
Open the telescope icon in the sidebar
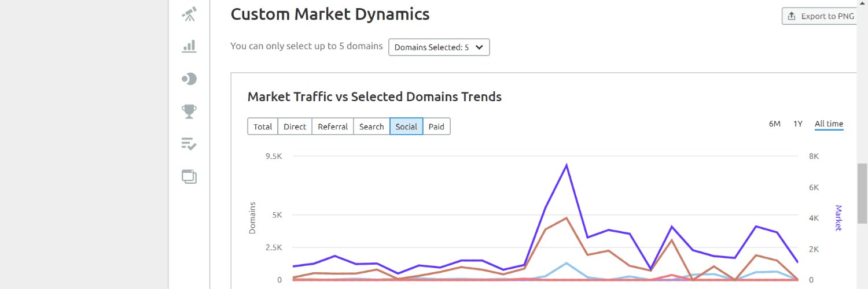(189, 14)
